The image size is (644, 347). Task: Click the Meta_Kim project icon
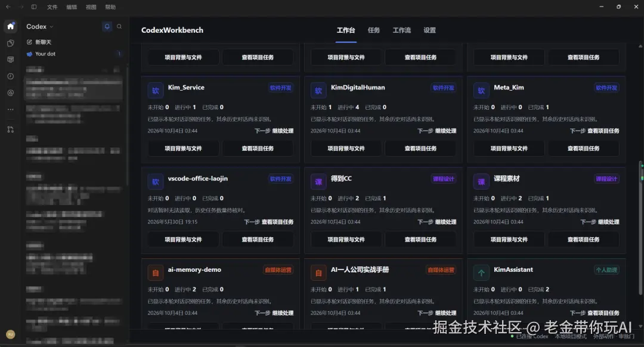pyautogui.click(x=481, y=91)
